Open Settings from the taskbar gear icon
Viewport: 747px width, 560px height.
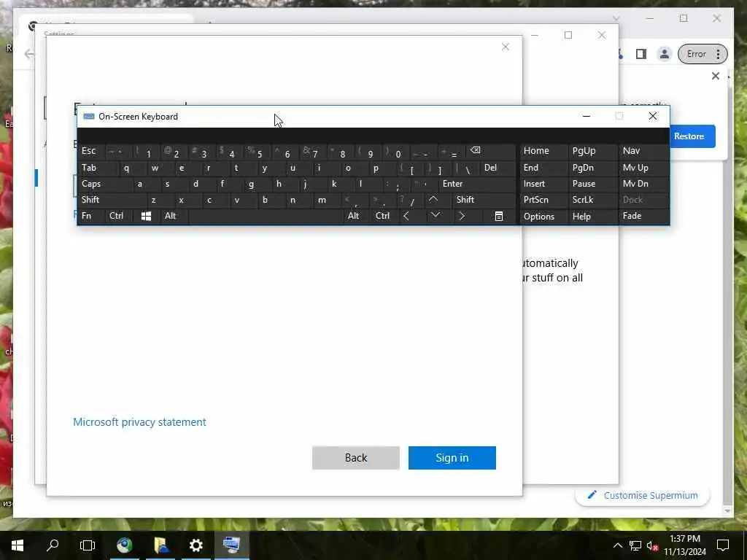tap(196, 545)
